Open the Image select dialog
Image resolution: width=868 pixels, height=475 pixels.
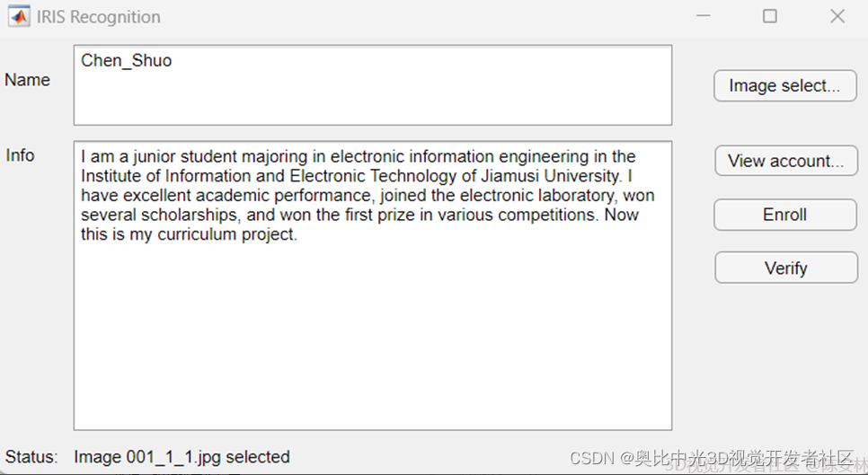click(x=784, y=86)
